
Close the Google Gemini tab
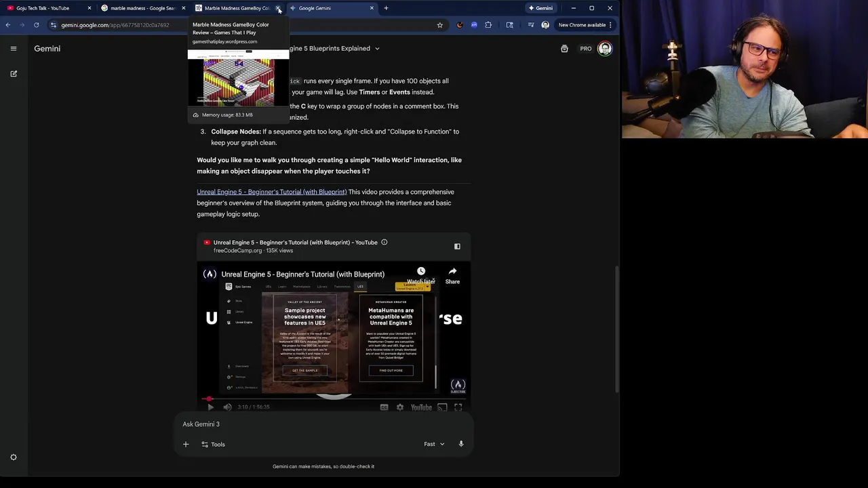372,8
